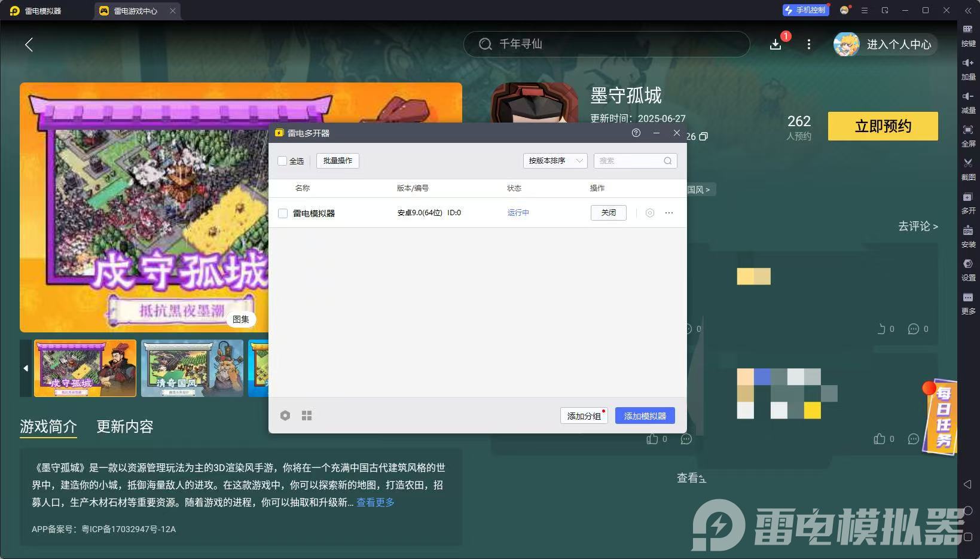This screenshot has width=980, height=559.
Task: Click the 加量 volume up icon
Action: point(968,69)
